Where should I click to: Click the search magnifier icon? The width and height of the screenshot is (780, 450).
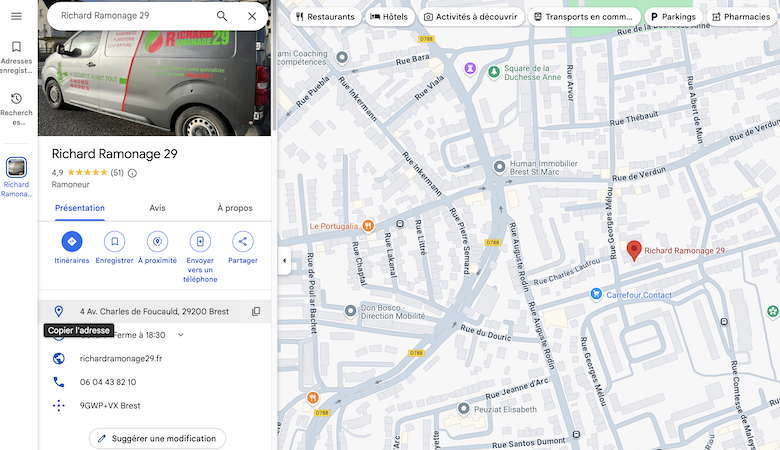coord(222,16)
